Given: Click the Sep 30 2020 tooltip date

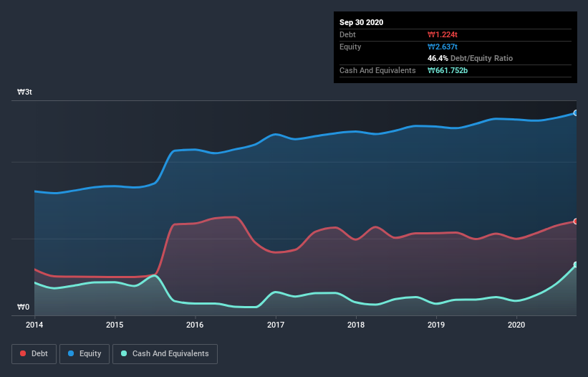Looking at the screenshot, I should pos(362,22).
